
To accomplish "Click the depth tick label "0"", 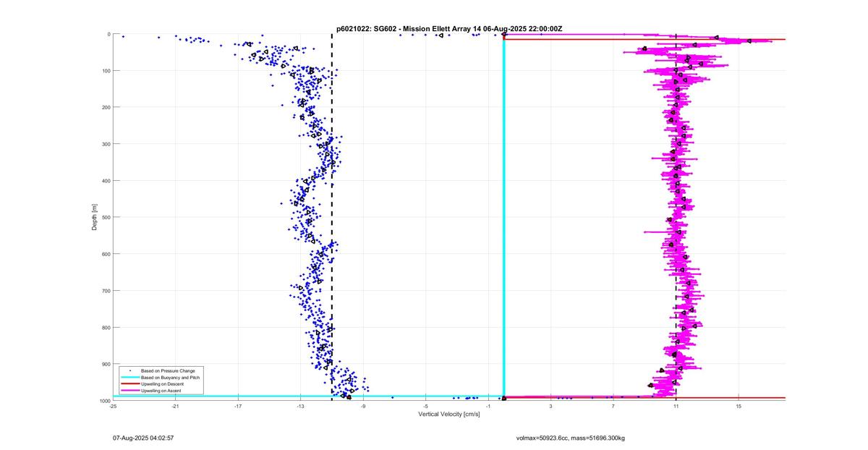I will click(x=109, y=34).
